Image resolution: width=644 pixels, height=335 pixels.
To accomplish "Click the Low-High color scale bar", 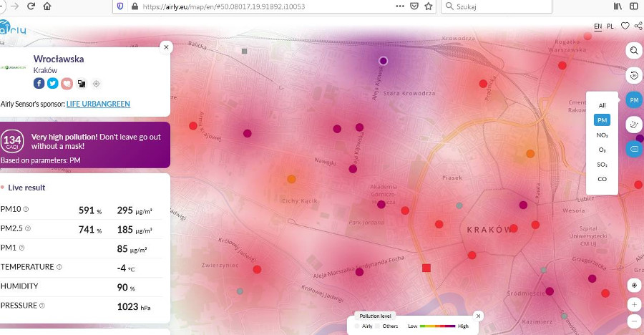I will coord(437,326).
